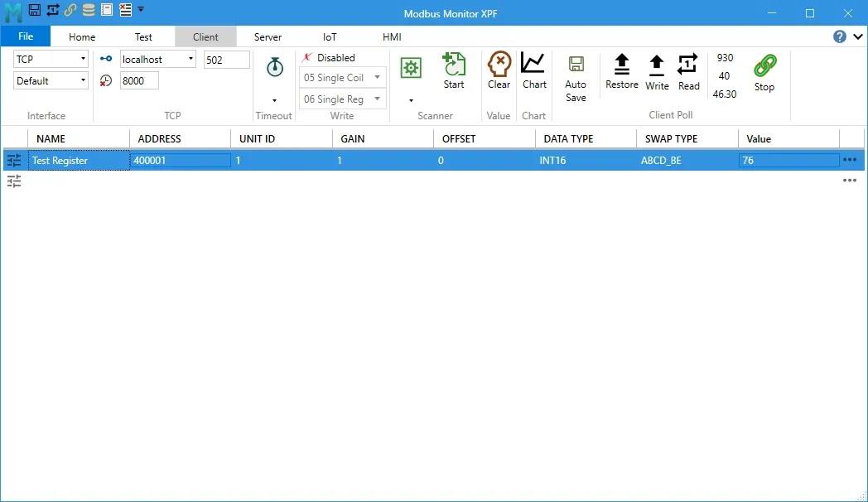Click the database stack icon in title bar
The image size is (868, 502).
(x=89, y=9)
